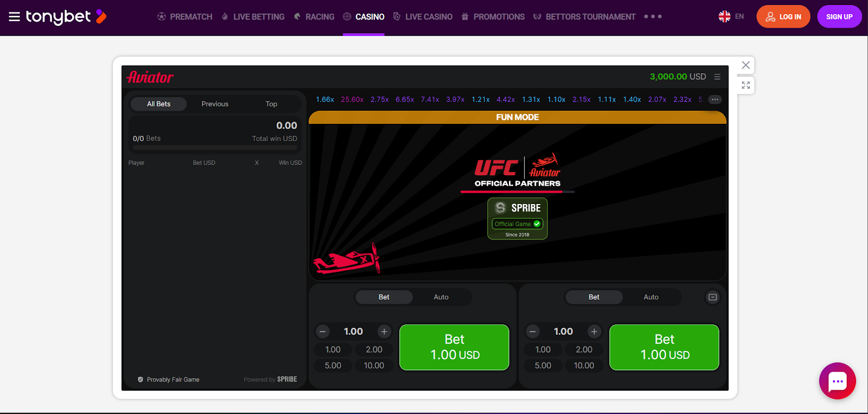Click the Log In button
The width and height of the screenshot is (868, 414).
[x=783, y=17]
